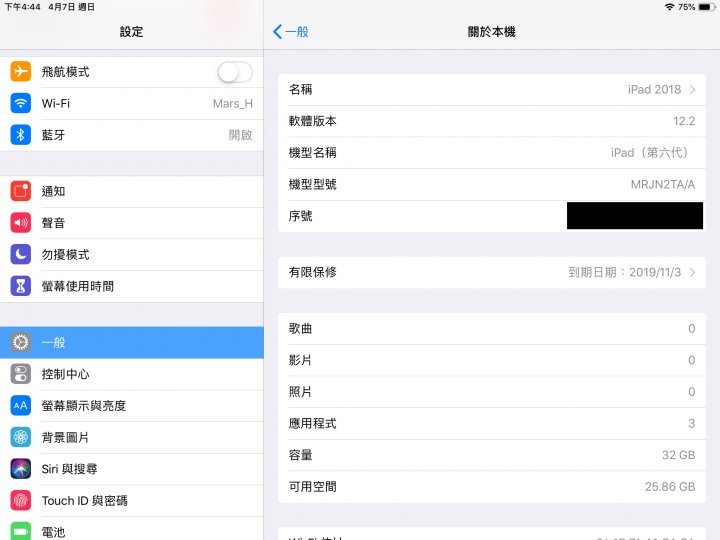Open 藍牙 Bluetooth settings row
This screenshot has width=720, height=540.
pos(132,135)
